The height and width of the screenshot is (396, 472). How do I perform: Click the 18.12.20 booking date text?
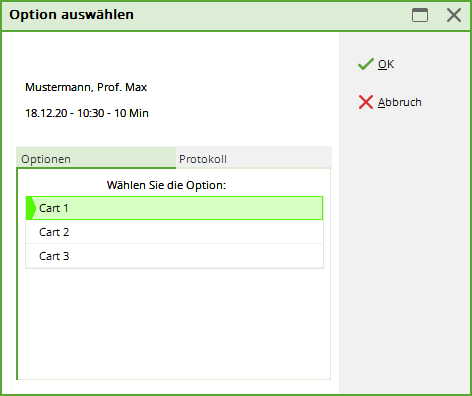[x=46, y=113]
